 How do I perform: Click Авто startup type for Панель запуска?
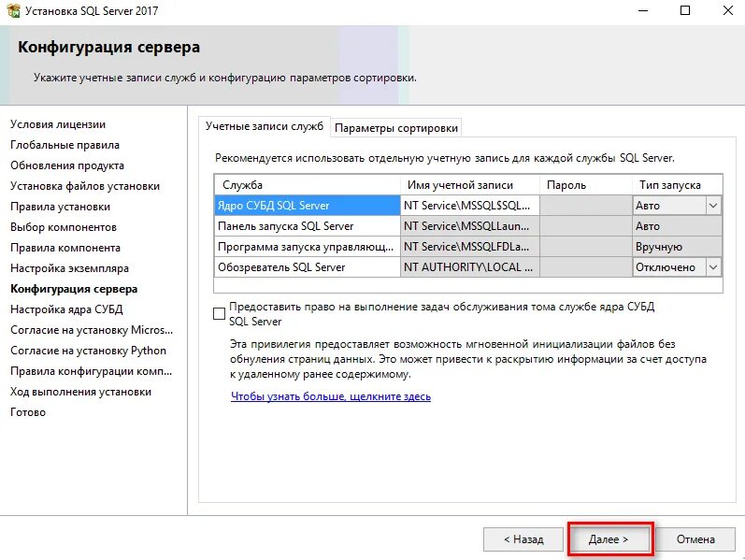(677, 226)
